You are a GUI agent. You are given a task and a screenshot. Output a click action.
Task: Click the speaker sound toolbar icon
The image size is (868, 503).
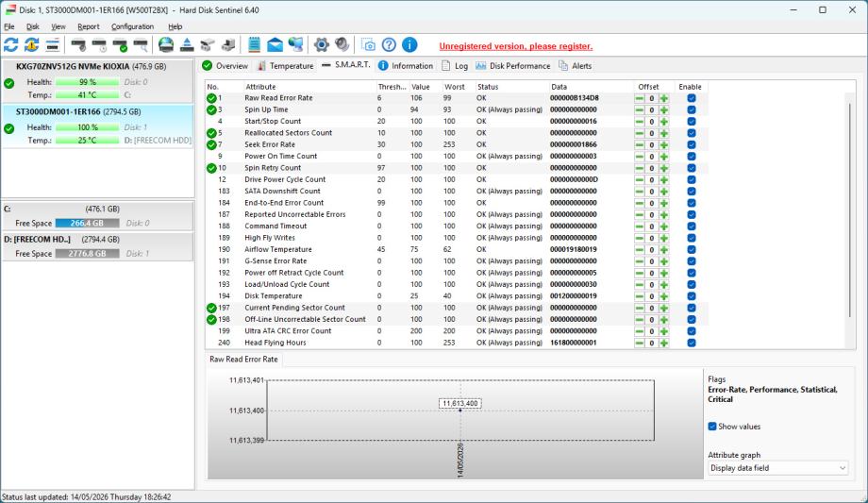[x=342, y=45]
